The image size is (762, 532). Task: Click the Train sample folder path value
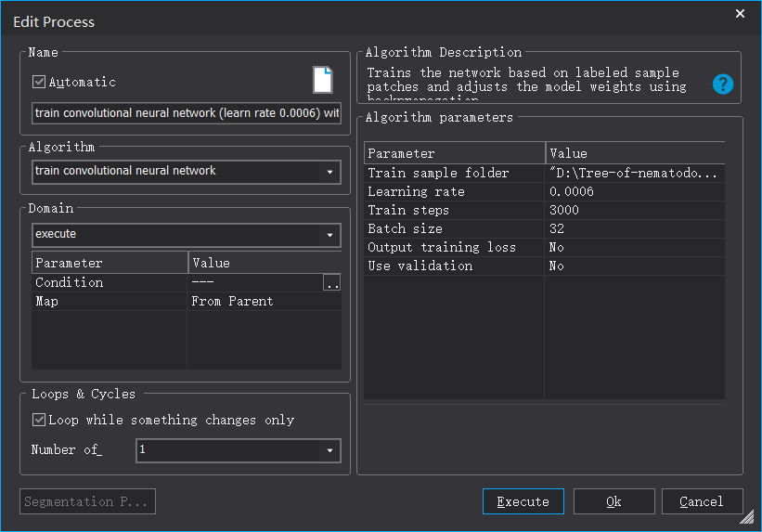[635, 173]
